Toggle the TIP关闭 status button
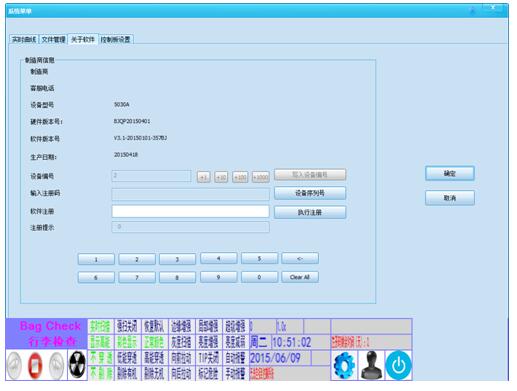The width and height of the screenshot is (517, 391). (x=208, y=358)
